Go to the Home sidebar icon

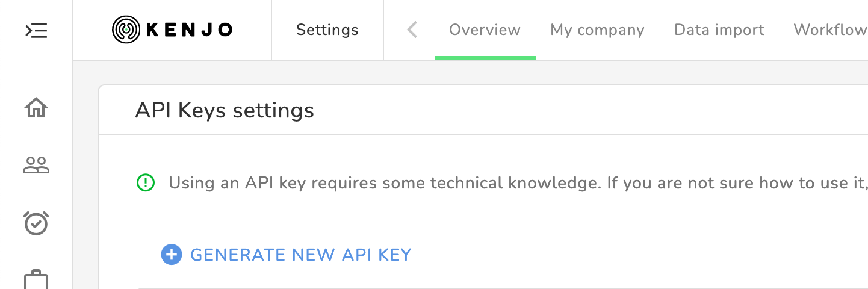(x=36, y=108)
